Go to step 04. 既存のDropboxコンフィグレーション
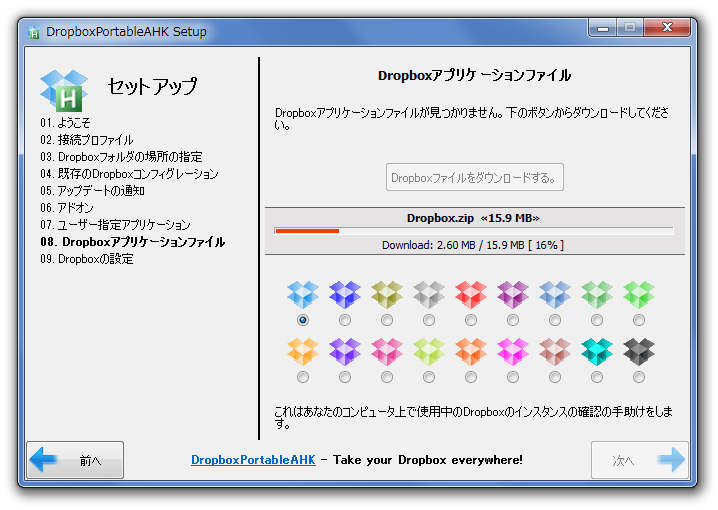The width and height of the screenshot is (718, 510). (130, 174)
